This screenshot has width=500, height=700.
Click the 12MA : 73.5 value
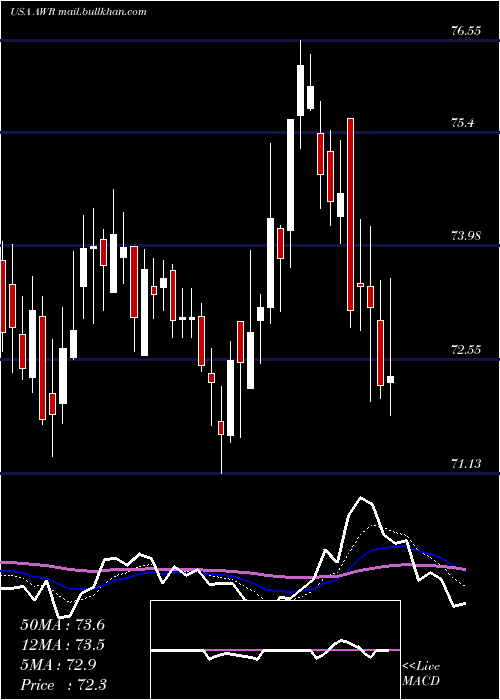(x=62, y=645)
